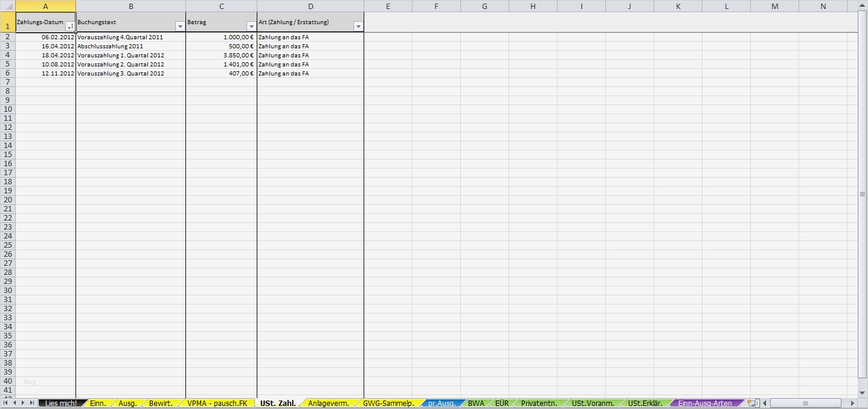868x409 pixels.
Task: Click the vertical scrollbar up arrow
Action: pos(863,4)
